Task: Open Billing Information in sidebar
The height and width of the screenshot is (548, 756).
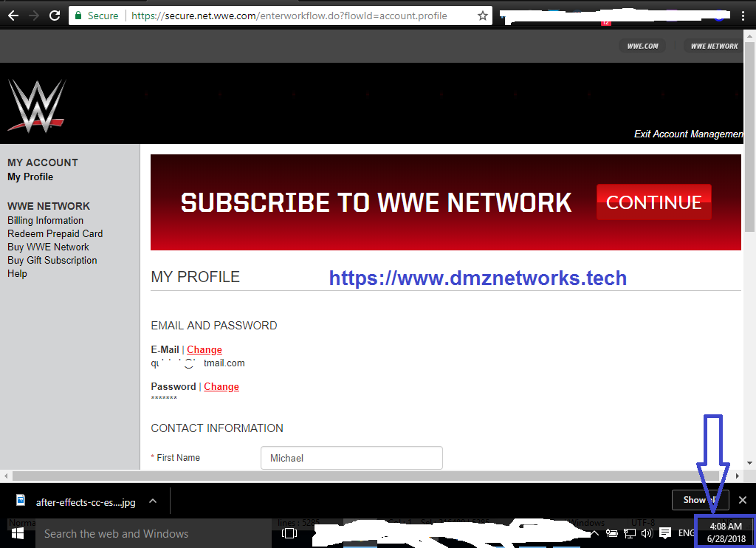Action: click(x=45, y=220)
